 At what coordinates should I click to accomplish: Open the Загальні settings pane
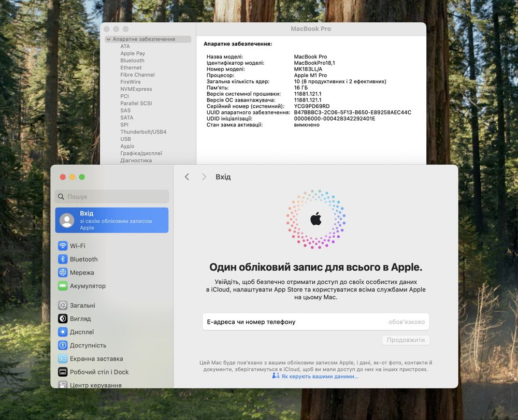pos(112,306)
